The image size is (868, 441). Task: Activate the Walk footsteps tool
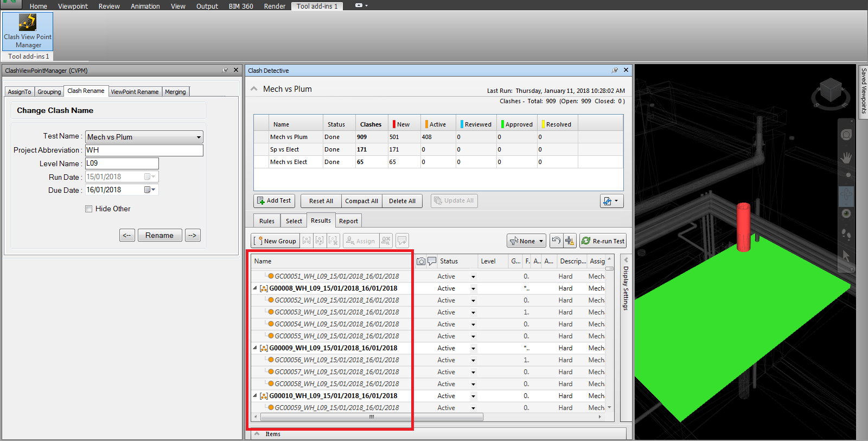pos(846,234)
